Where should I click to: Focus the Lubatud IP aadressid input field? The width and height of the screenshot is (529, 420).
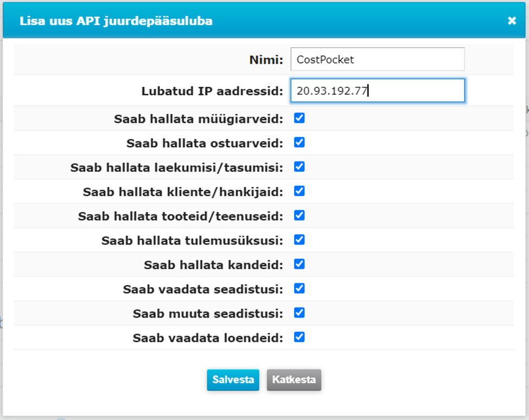tap(378, 91)
